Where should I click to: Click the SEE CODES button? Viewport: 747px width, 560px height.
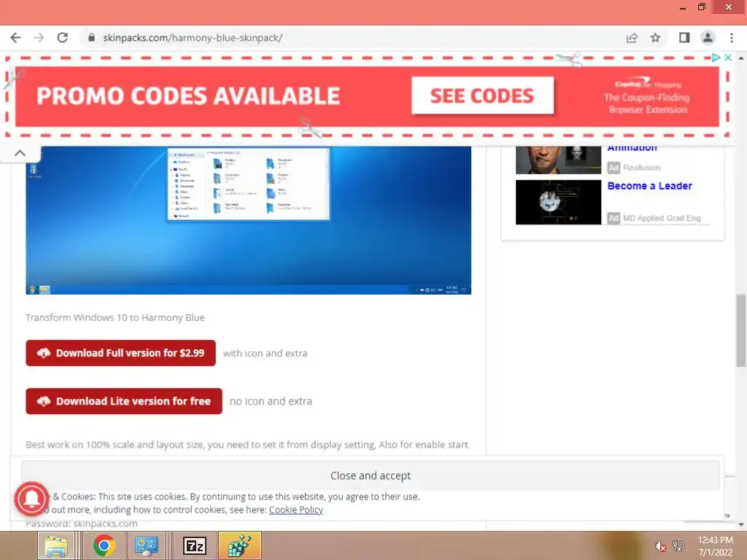tap(483, 96)
